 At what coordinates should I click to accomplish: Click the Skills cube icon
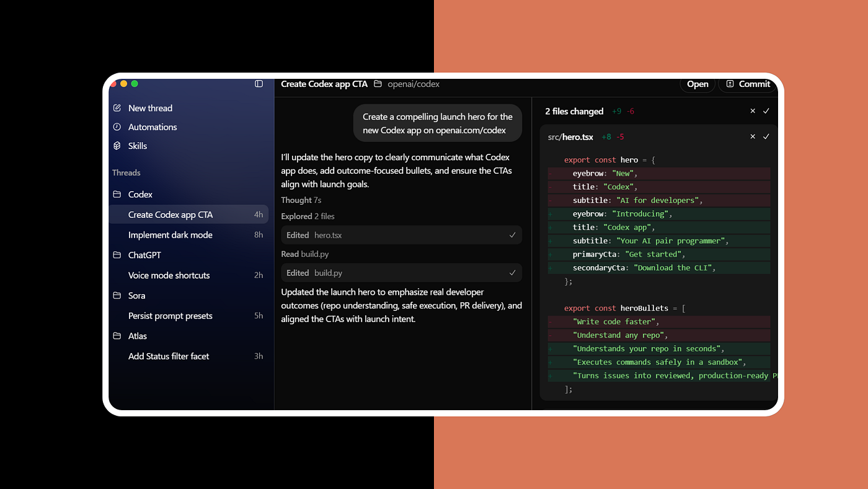[x=117, y=146]
